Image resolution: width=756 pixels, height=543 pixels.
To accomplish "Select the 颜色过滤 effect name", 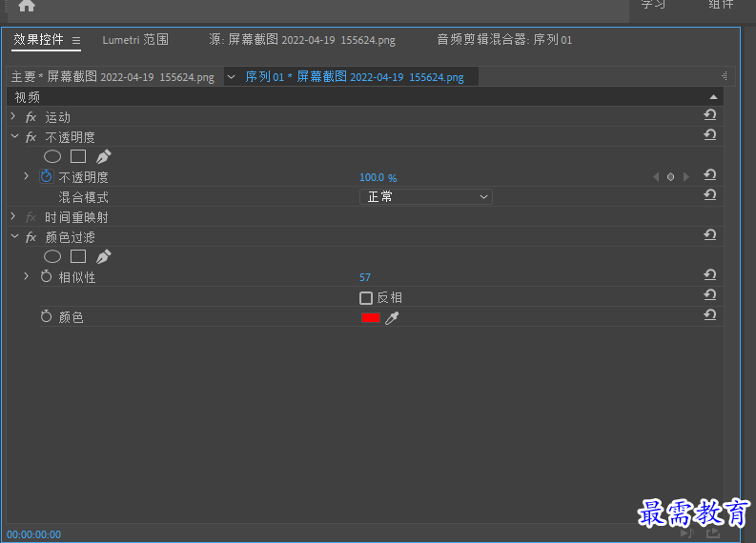I will (x=70, y=237).
